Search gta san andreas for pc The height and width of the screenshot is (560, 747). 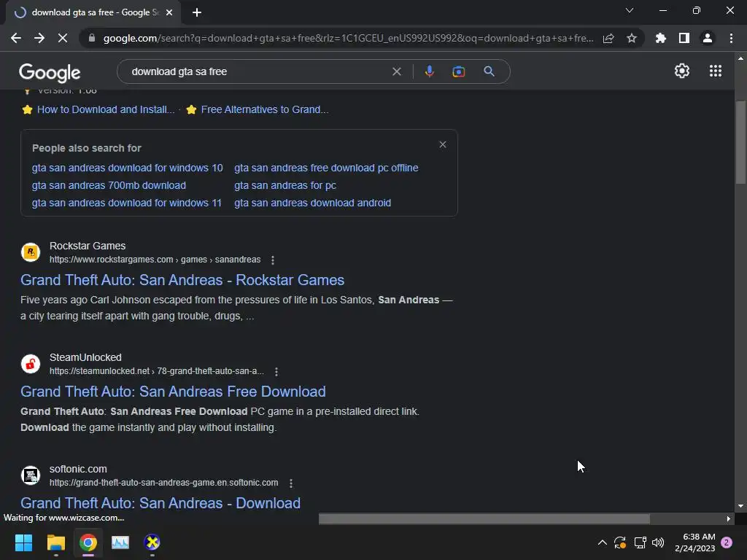tap(285, 185)
